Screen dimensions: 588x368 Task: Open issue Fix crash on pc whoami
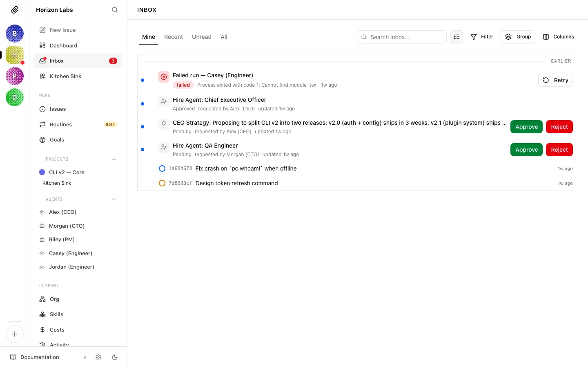coord(246,168)
